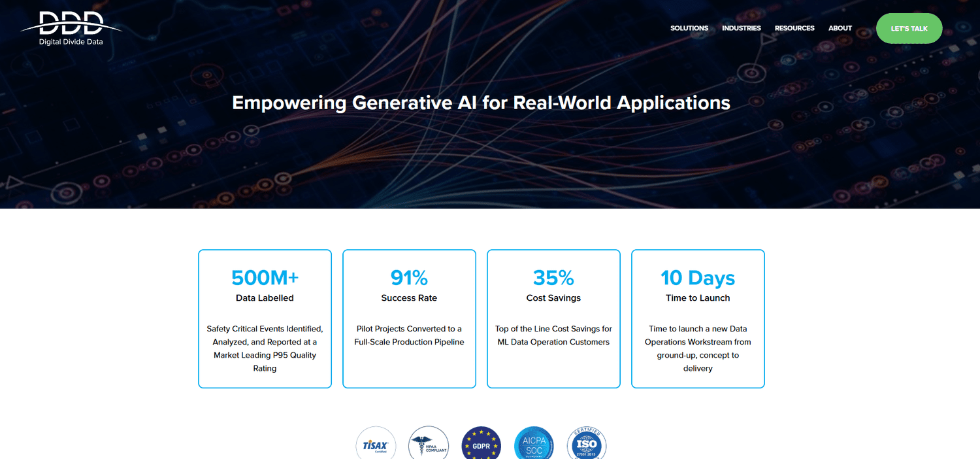Click the TISAX Certified badge
Image resolution: width=980 pixels, height=459 pixels.
(376, 445)
